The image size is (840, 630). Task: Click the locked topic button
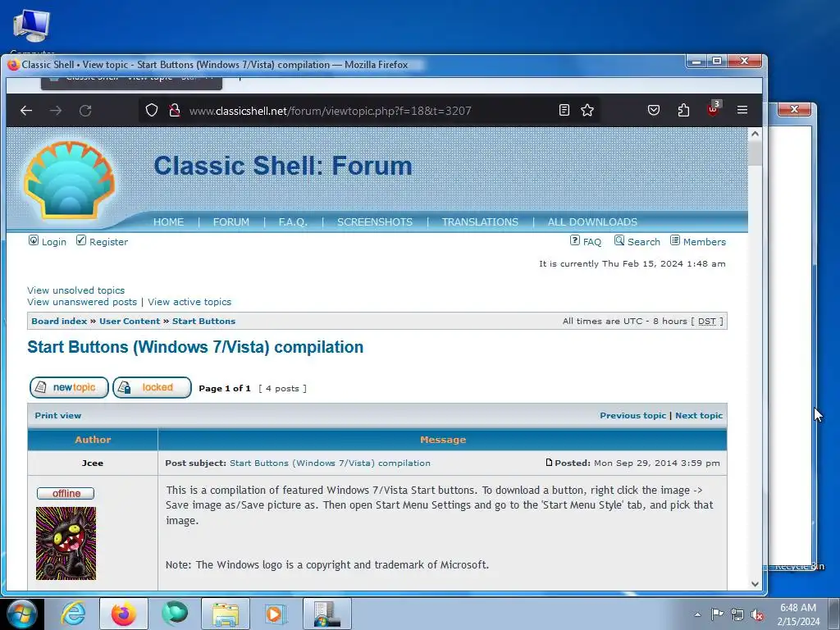click(x=152, y=387)
